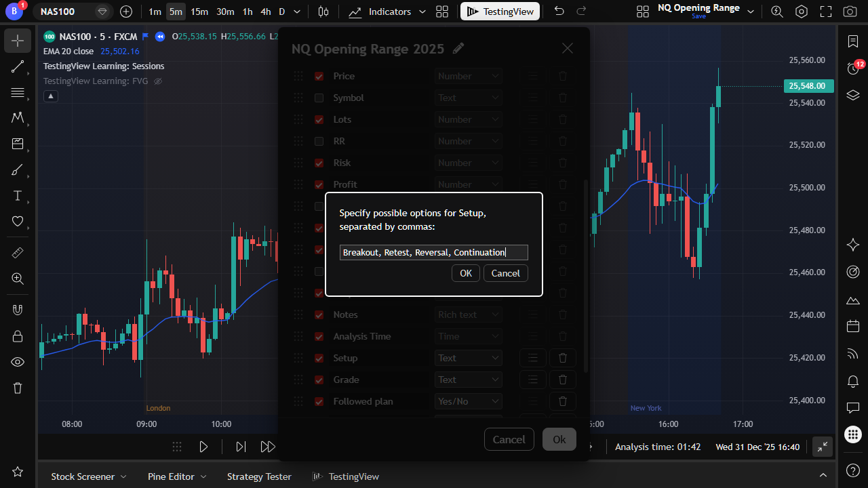Open type dropdown for Followed plan
The image size is (868, 488).
469,401
